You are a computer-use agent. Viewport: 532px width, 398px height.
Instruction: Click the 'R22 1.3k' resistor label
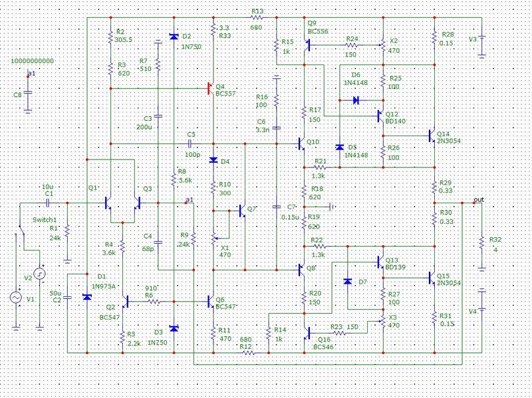click(318, 247)
